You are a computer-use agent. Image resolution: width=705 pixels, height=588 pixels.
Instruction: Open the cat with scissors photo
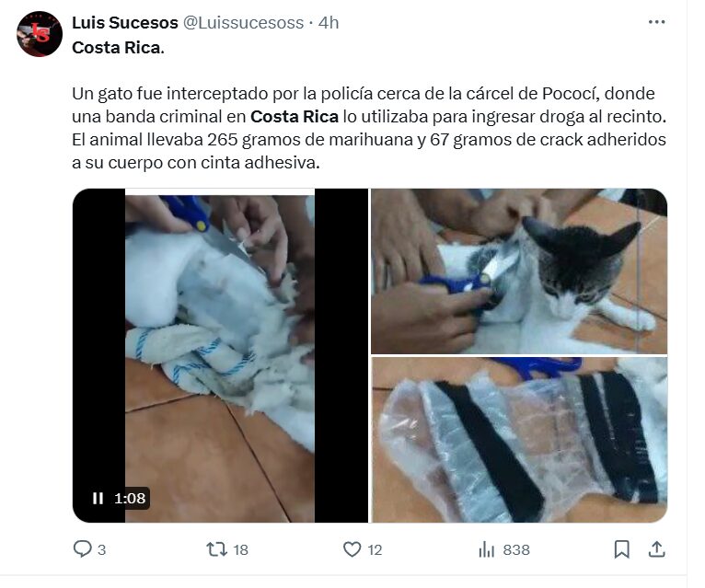[519, 271]
